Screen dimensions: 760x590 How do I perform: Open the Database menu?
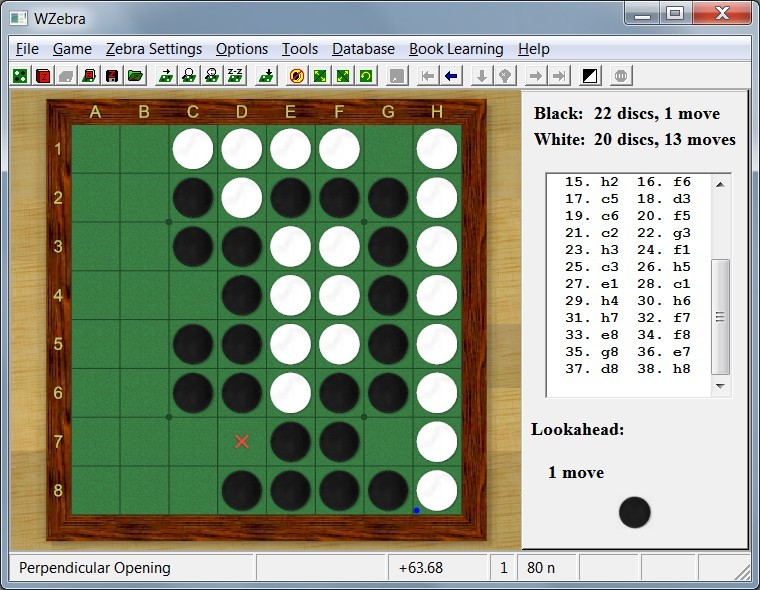point(363,49)
